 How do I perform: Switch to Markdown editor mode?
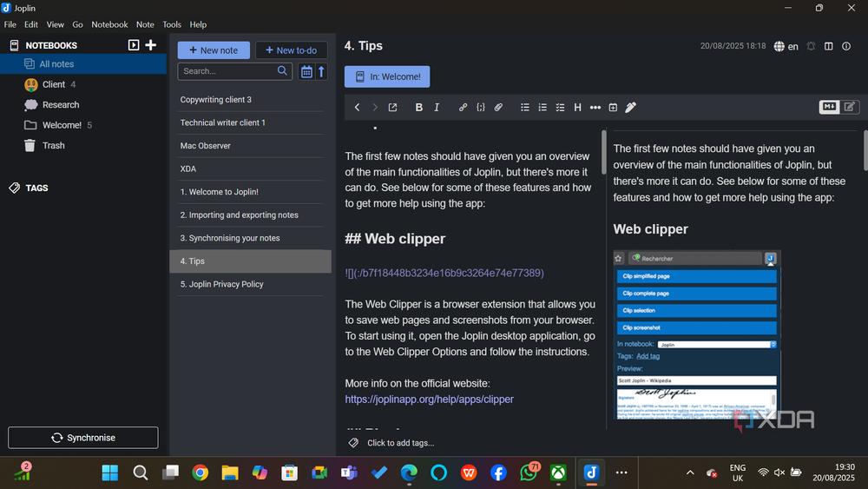(829, 107)
